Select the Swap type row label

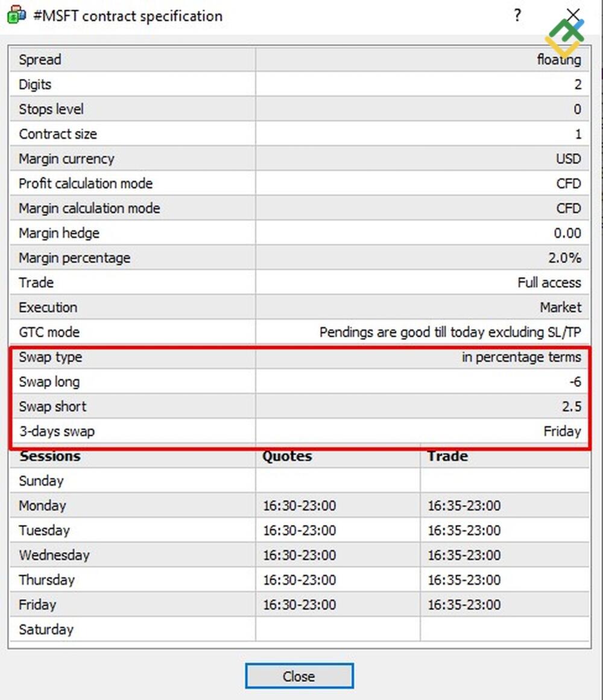pos(50,357)
